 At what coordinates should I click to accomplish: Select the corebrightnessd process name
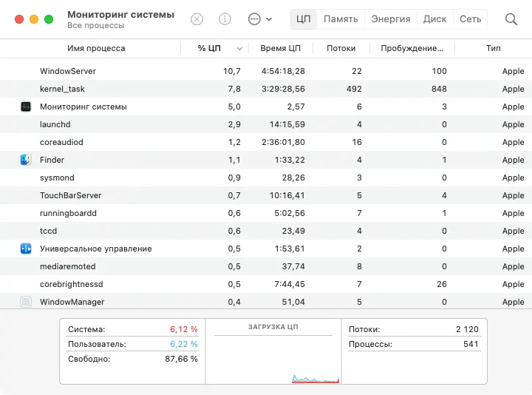[x=71, y=284]
